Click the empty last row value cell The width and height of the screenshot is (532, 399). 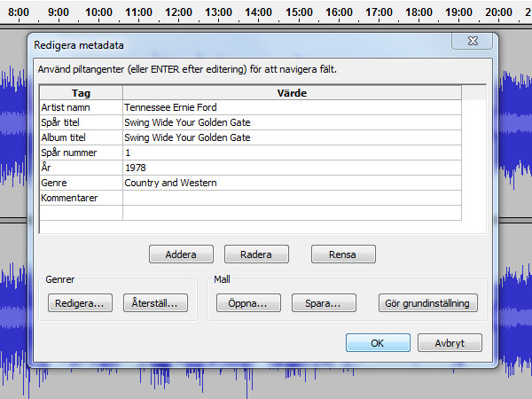click(292, 213)
